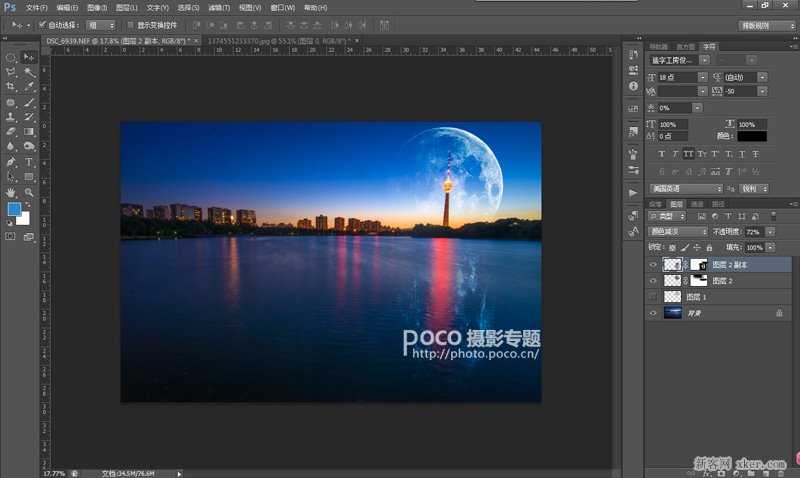
Task: Select the Horizontal Type tool
Action: click(29, 162)
